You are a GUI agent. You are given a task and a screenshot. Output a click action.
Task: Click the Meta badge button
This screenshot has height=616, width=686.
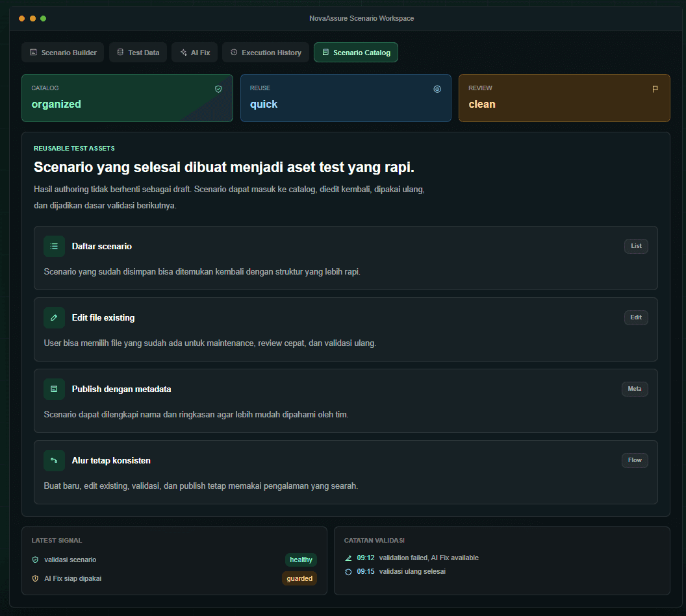[635, 389]
